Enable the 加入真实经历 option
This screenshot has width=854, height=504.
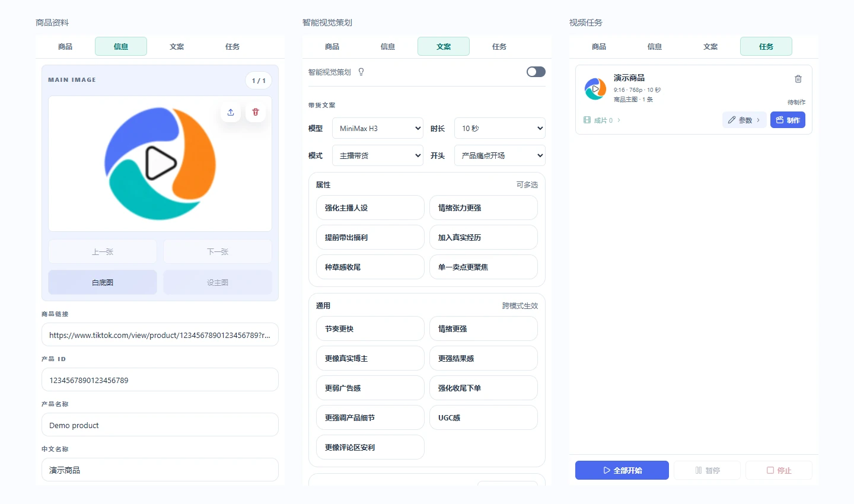pos(483,237)
